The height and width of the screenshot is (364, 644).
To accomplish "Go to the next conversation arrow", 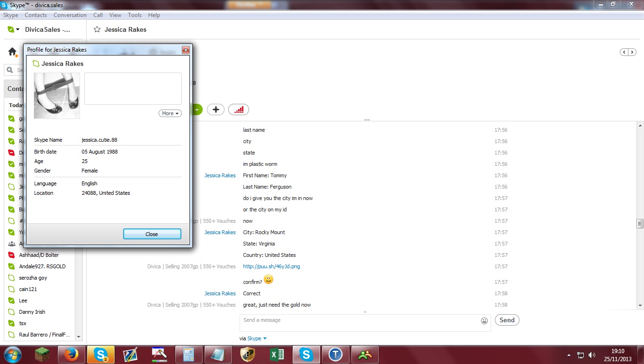I will (x=632, y=52).
